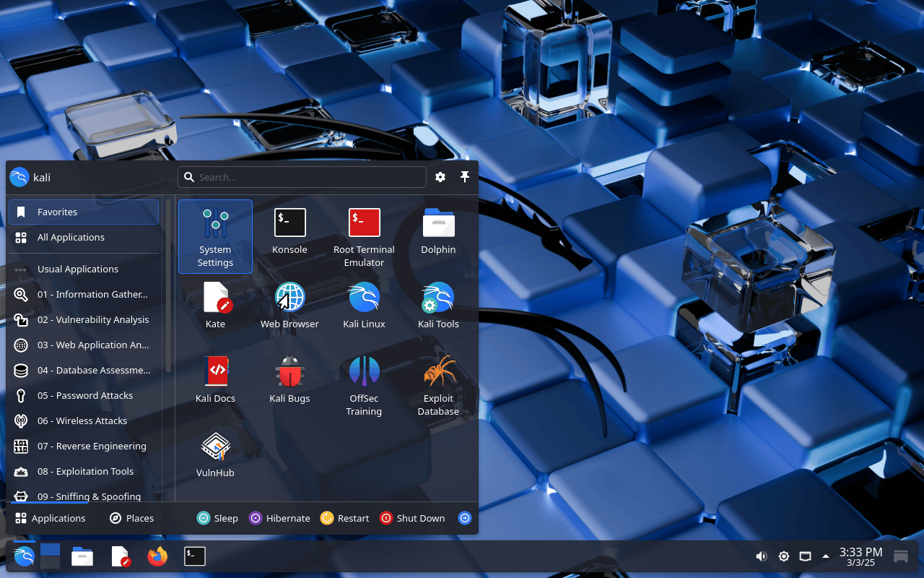This screenshot has height=578, width=924.
Task: Launch the Exploit Database tool
Action: pyautogui.click(x=438, y=383)
